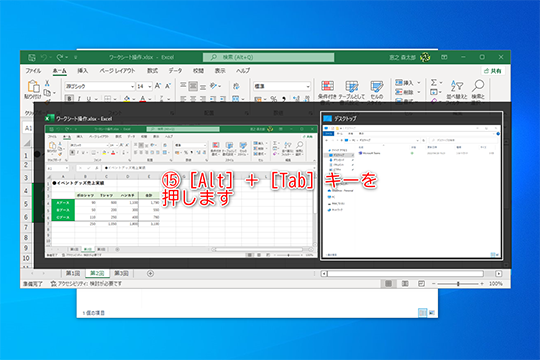This screenshot has height=360, width=540.
Task: Toggle Italic formatting
Action: [x=79, y=99]
